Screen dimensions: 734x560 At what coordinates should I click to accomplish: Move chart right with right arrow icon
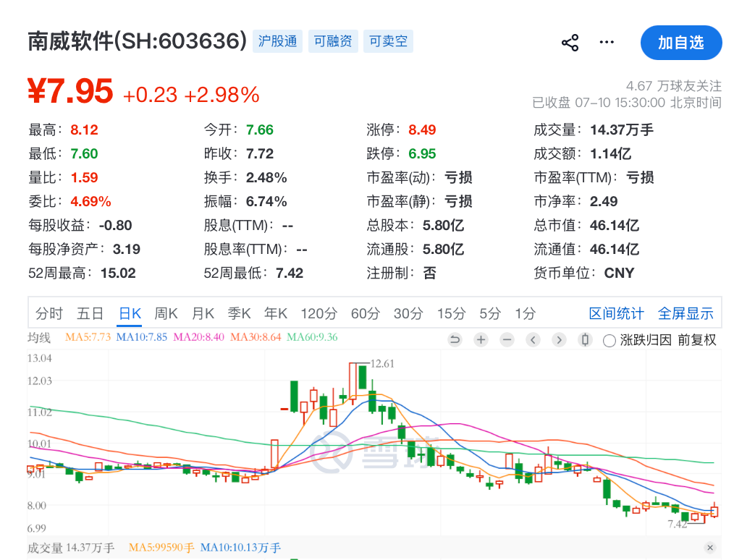(559, 339)
